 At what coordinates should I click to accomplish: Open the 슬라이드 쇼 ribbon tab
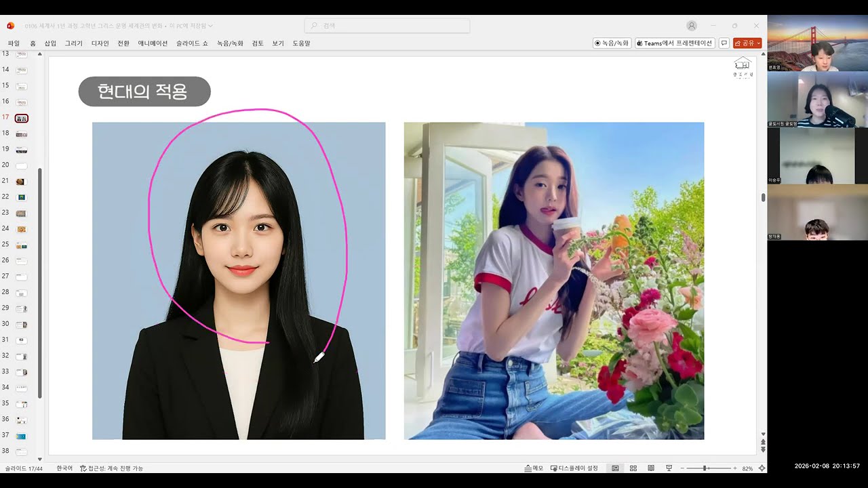(x=192, y=43)
